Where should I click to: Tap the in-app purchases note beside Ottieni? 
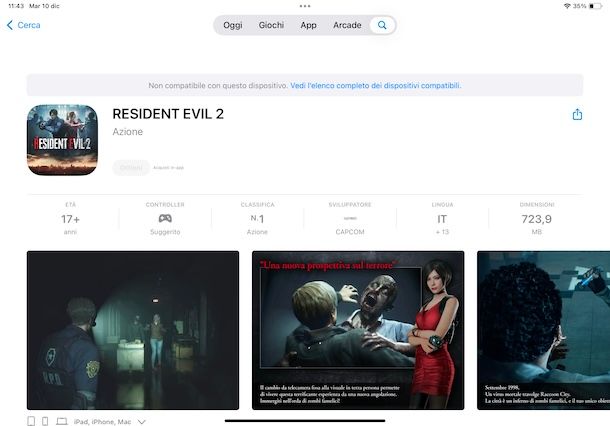168,168
